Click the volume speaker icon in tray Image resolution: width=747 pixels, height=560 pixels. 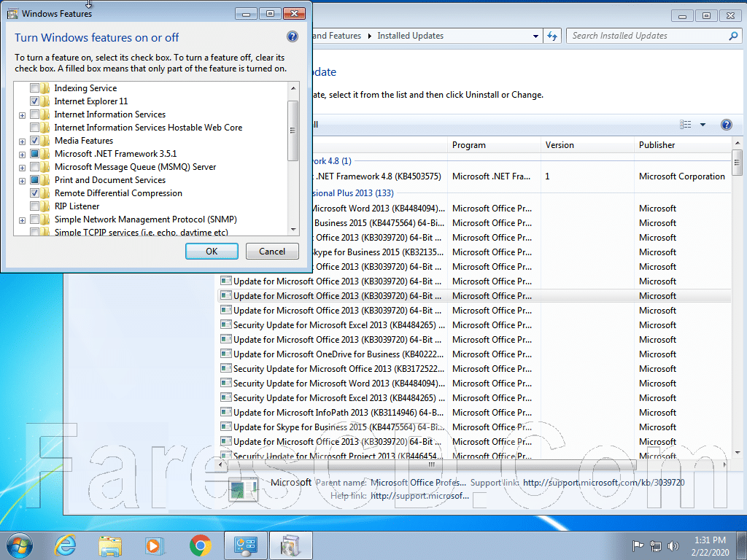(673, 545)
